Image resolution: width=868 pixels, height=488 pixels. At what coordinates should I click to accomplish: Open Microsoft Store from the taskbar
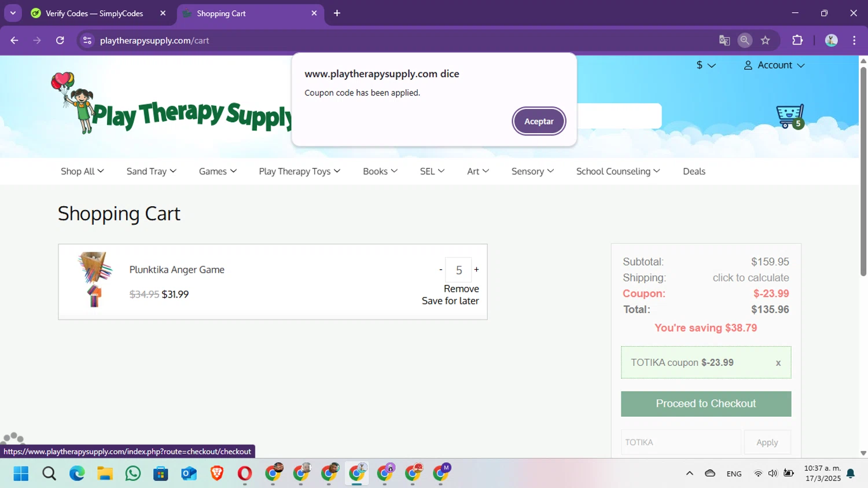[161, 474]
